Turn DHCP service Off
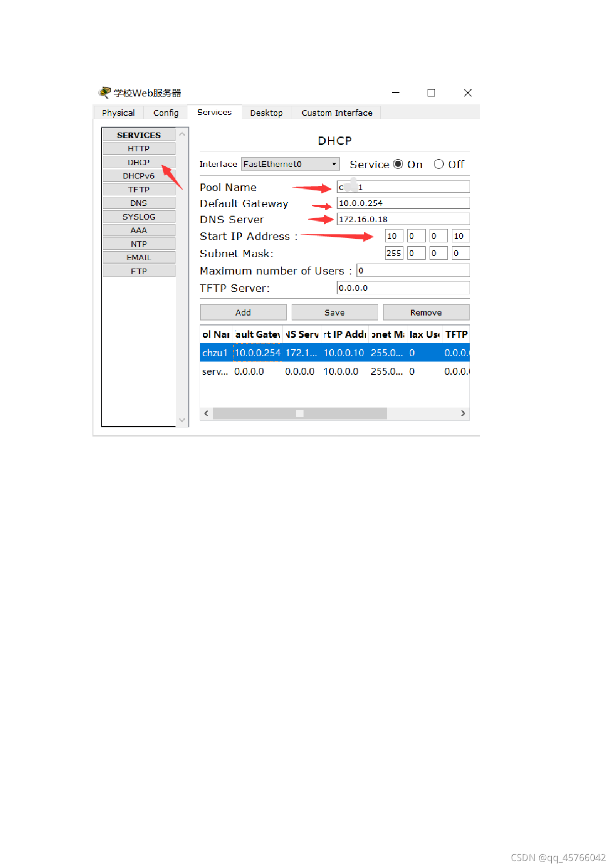This screenshot has height=868, width=613. [439, 164]
